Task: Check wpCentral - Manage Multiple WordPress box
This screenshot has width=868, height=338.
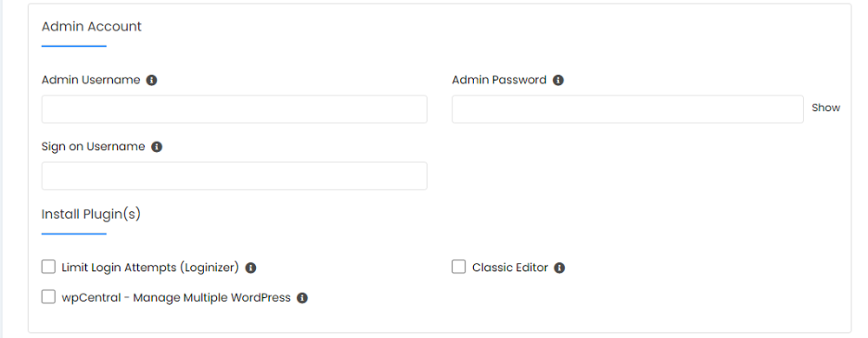Action: click(49, 297)
